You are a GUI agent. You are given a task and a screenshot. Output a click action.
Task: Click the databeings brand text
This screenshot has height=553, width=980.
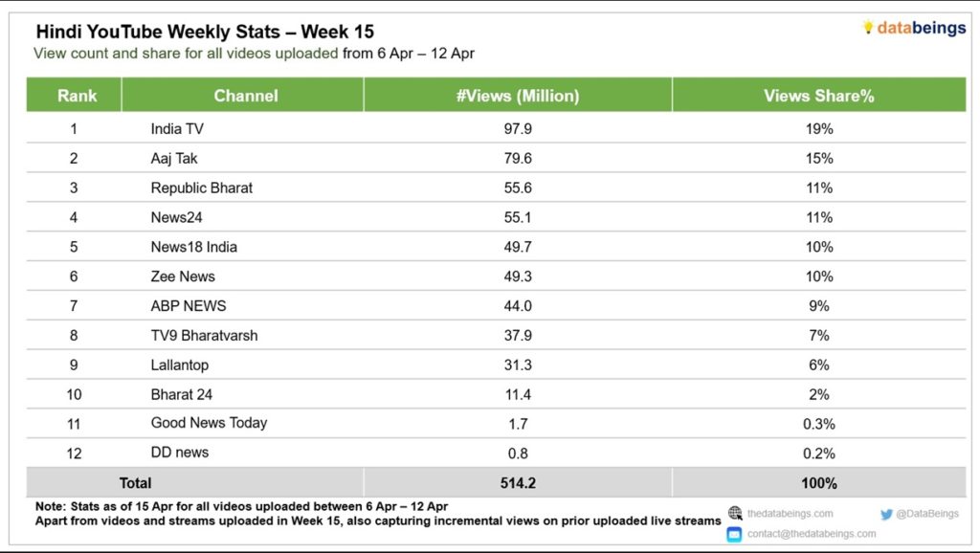pyautogui.click(x=922, y=28)
